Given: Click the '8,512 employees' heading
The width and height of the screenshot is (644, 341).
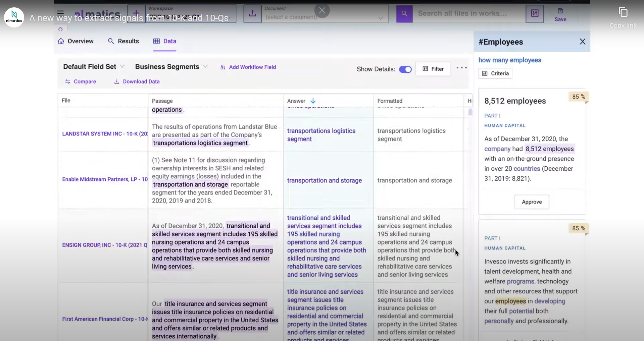Looking at the screenshot, I should (x=515, y=101).
